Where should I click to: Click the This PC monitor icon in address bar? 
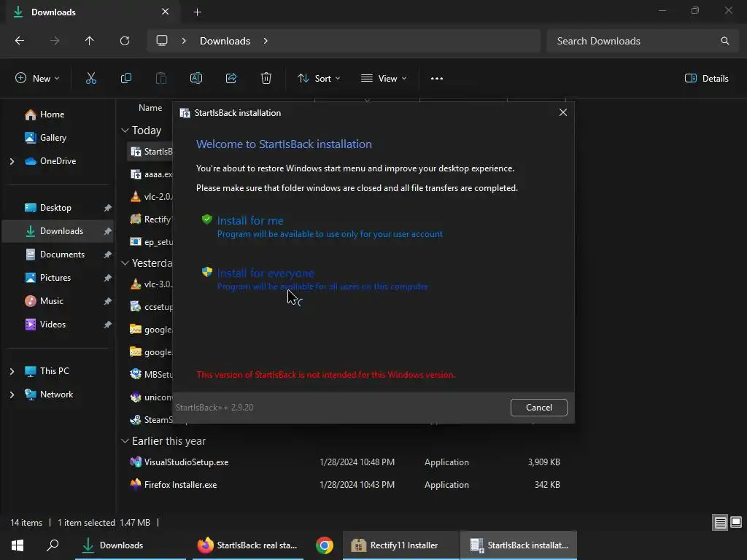162,41
